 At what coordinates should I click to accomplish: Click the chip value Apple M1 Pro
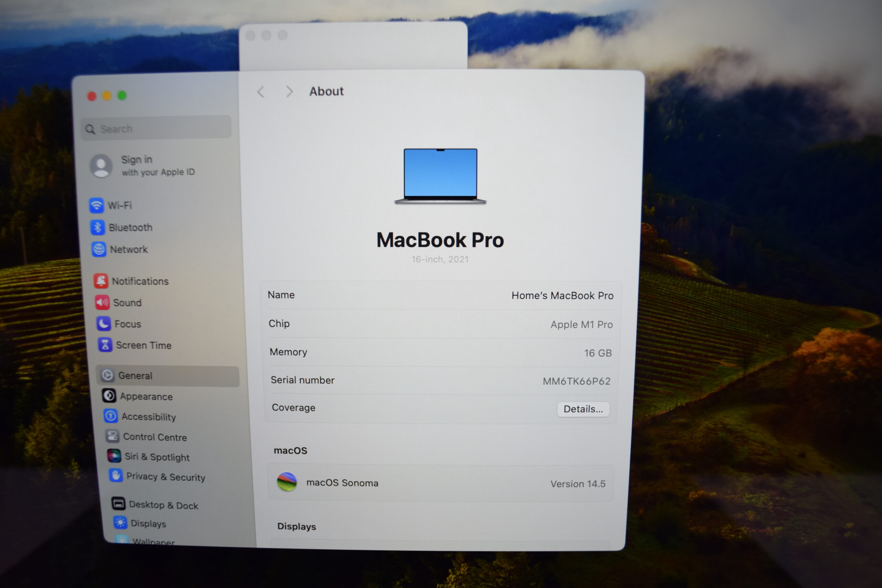pyautogui.click(x=582, y=324)
